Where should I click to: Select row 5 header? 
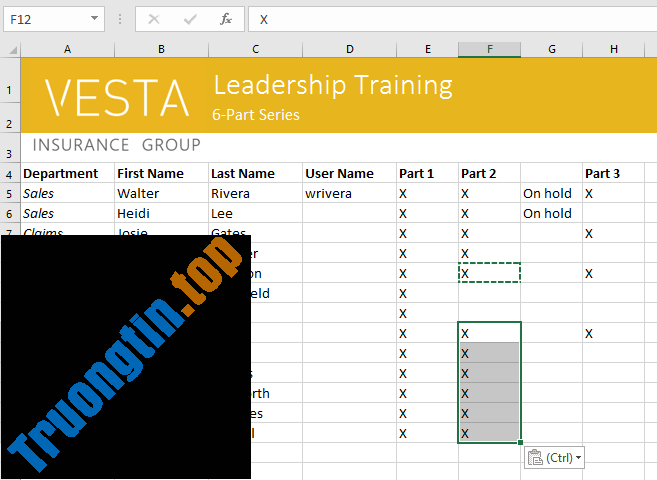coord(9,194)
